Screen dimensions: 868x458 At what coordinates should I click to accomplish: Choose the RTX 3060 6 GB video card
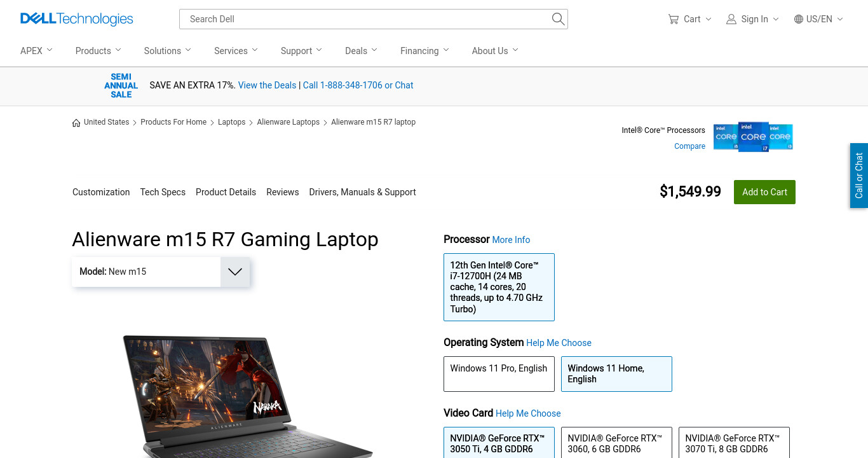pyautogui.click(x=616, y=443)
